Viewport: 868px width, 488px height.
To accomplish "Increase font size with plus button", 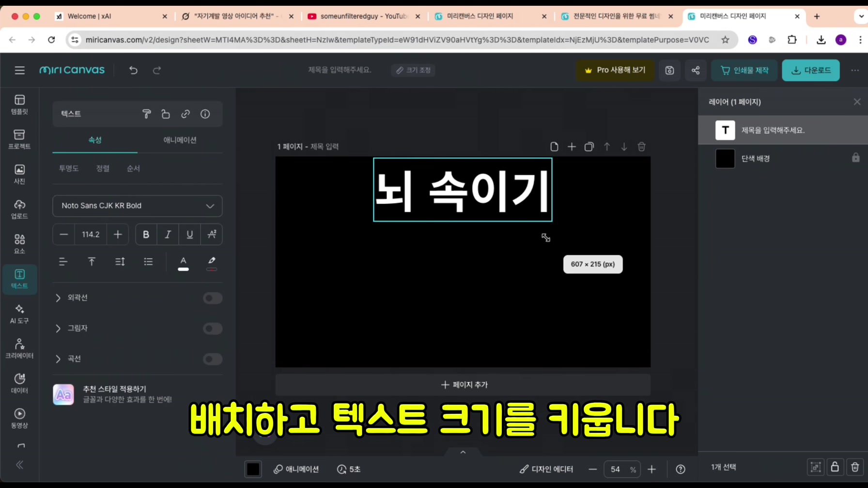I will click(118, 235).
